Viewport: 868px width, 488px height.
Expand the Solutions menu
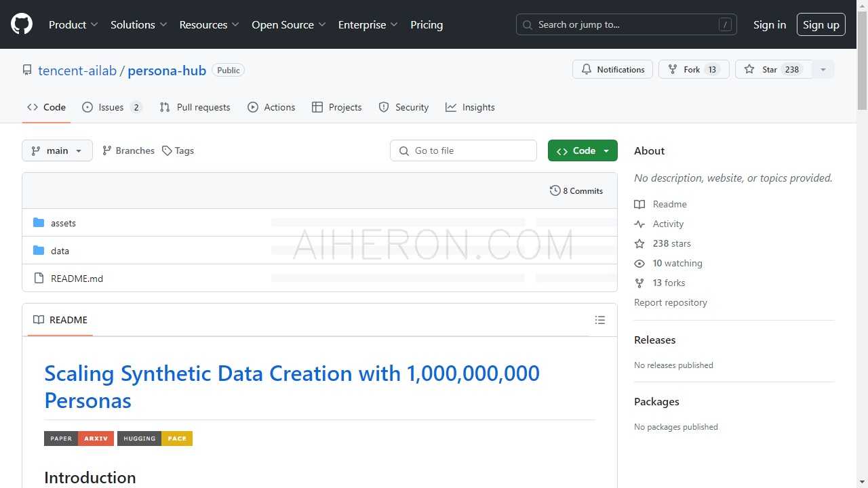point(139,24)
